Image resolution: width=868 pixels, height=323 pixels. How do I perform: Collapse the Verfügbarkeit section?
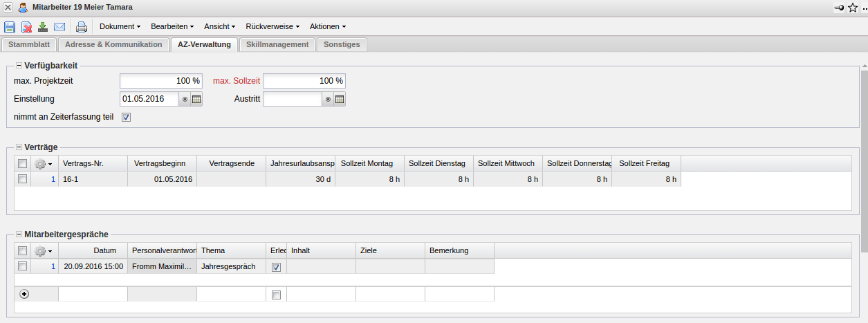tap(19, 65)
